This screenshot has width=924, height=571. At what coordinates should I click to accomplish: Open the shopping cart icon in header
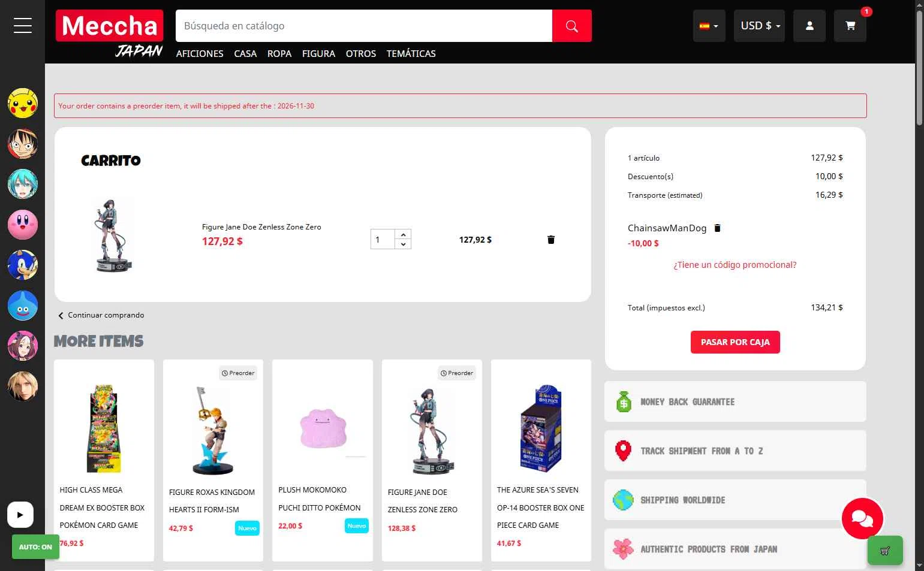(x=850, y=26)
